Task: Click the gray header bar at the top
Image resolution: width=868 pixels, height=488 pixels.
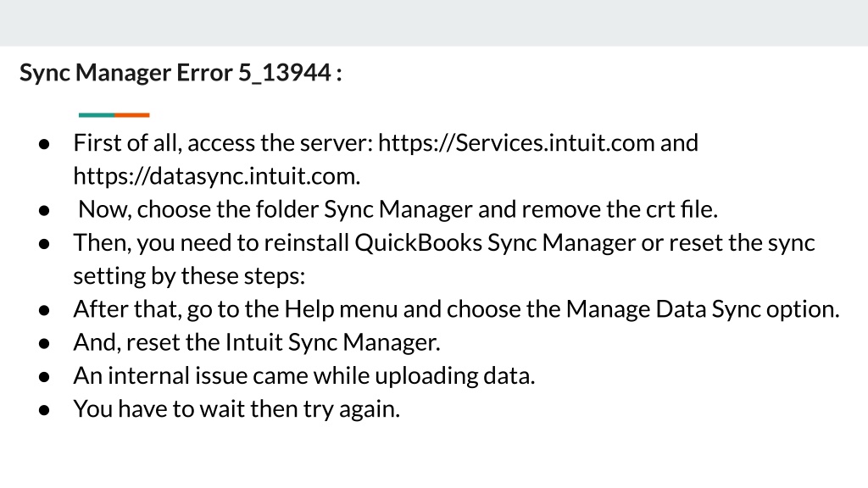Action: tap(434, 23)
